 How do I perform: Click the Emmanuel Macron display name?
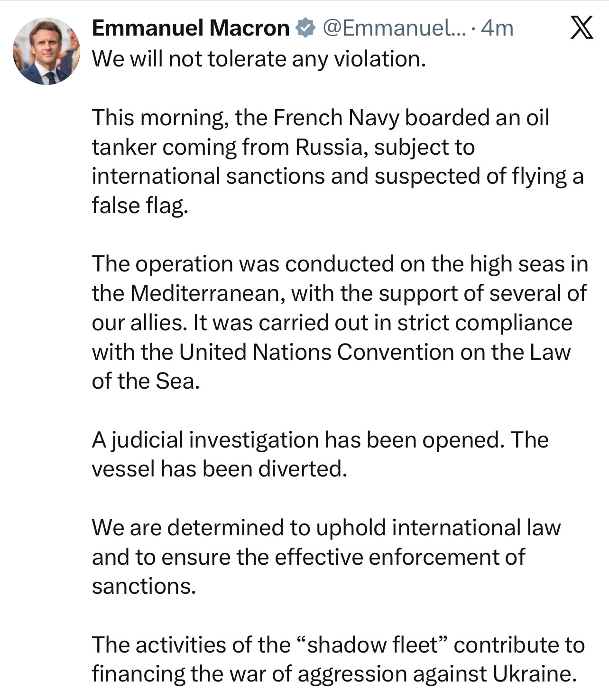point(190,28)
